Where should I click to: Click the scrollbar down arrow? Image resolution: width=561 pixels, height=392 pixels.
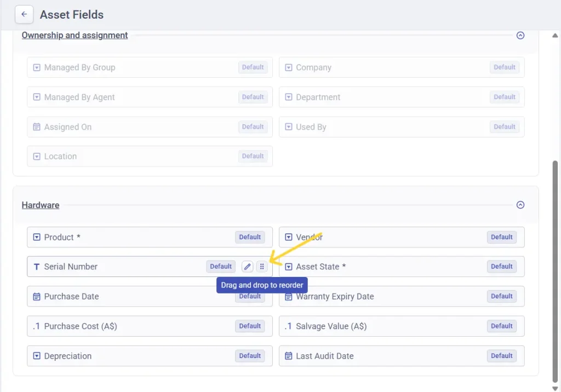click(554, 387)
